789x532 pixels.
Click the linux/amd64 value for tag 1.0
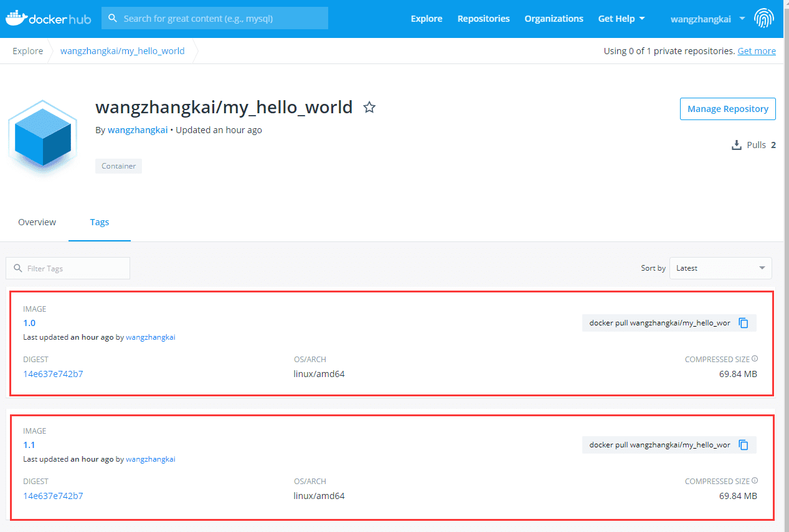(x=319, y=374)
